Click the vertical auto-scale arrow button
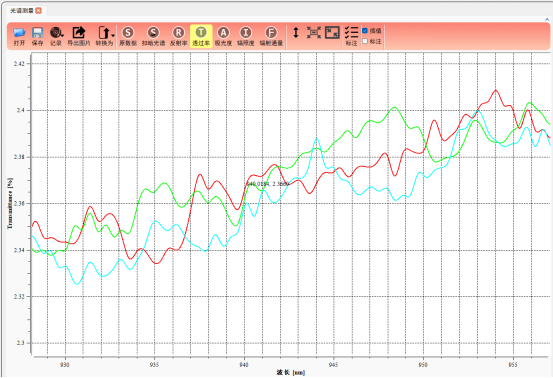553x378 pixels. click(x=296, y=32)
